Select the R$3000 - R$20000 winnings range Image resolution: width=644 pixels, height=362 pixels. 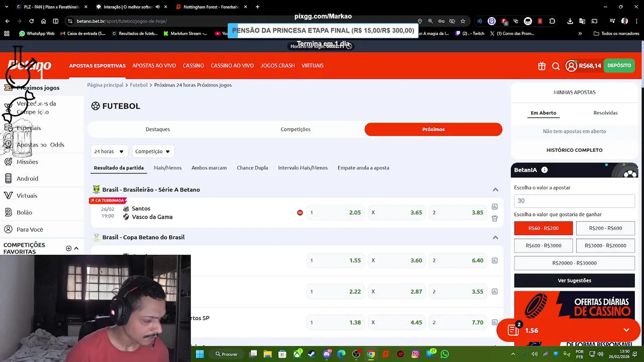[605, 245]
